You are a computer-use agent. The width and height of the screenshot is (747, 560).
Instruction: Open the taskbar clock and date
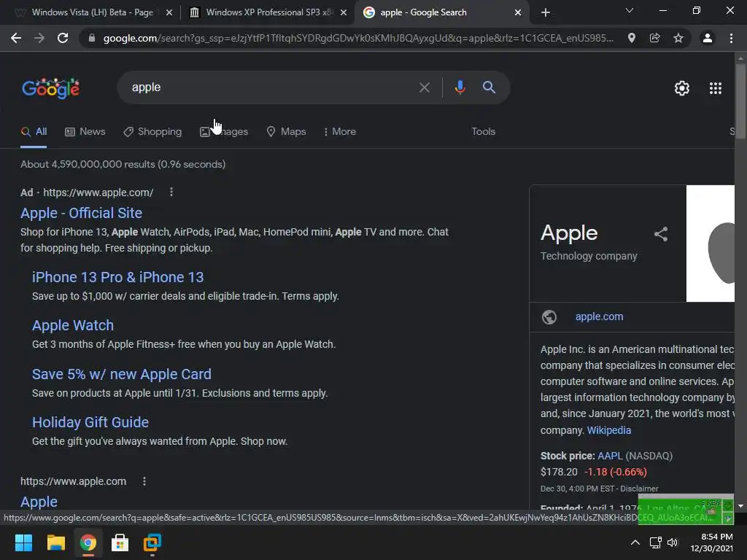(712, 542)
